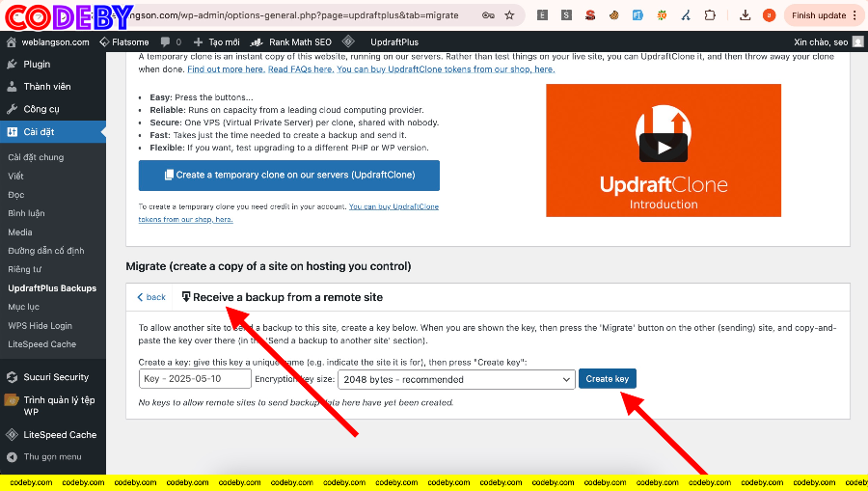868x491 pixels.
Task: Open the Viết writing settings
Action: (15, 176)
